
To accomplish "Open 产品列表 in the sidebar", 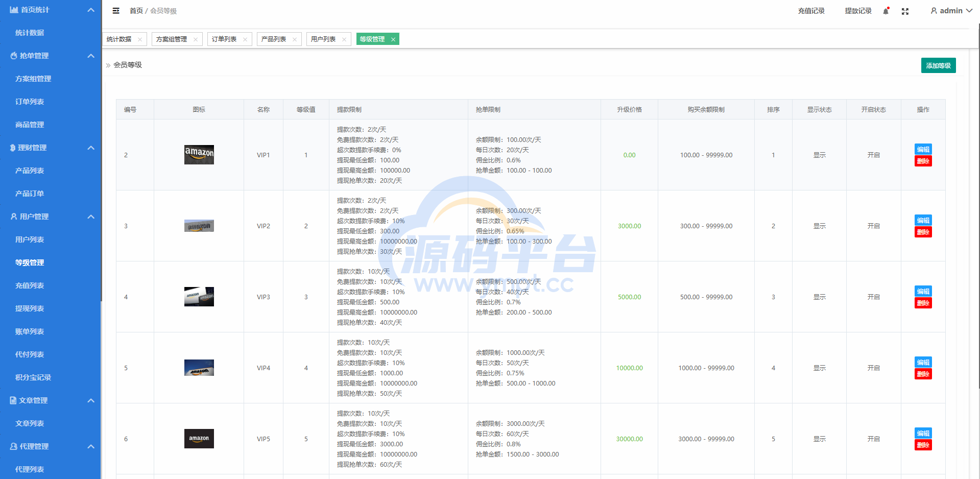I will click(x=30, y=171).
